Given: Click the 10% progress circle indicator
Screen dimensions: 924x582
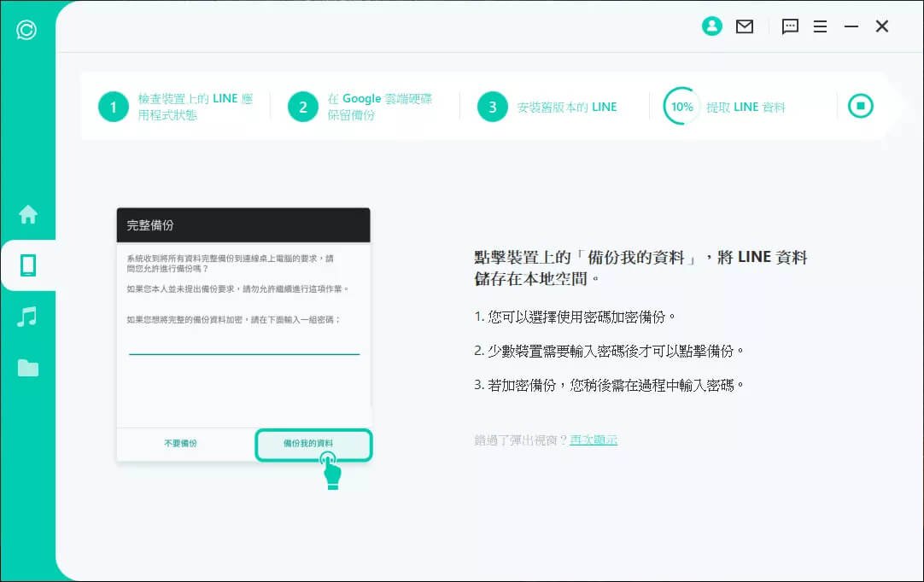Looking at the screenshot, I should 681,107.
